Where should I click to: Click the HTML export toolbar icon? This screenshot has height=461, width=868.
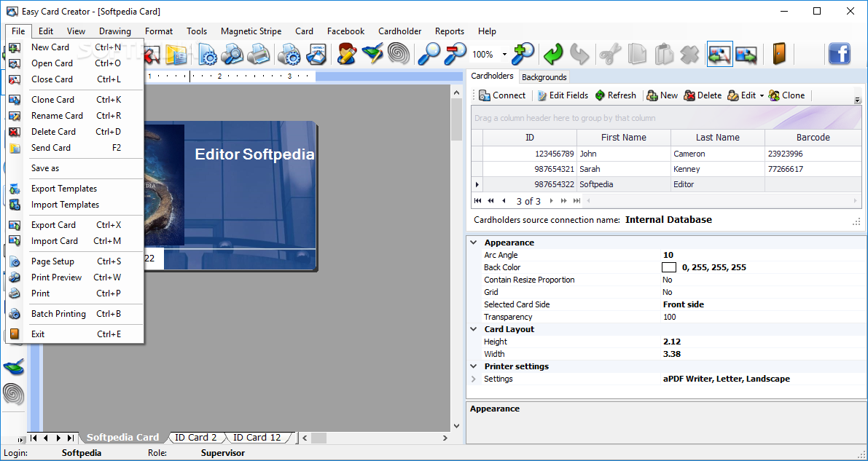316,54
